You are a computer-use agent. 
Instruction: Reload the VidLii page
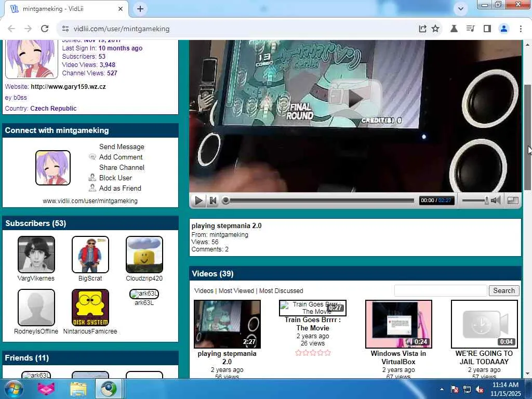(x=45, y=29)
